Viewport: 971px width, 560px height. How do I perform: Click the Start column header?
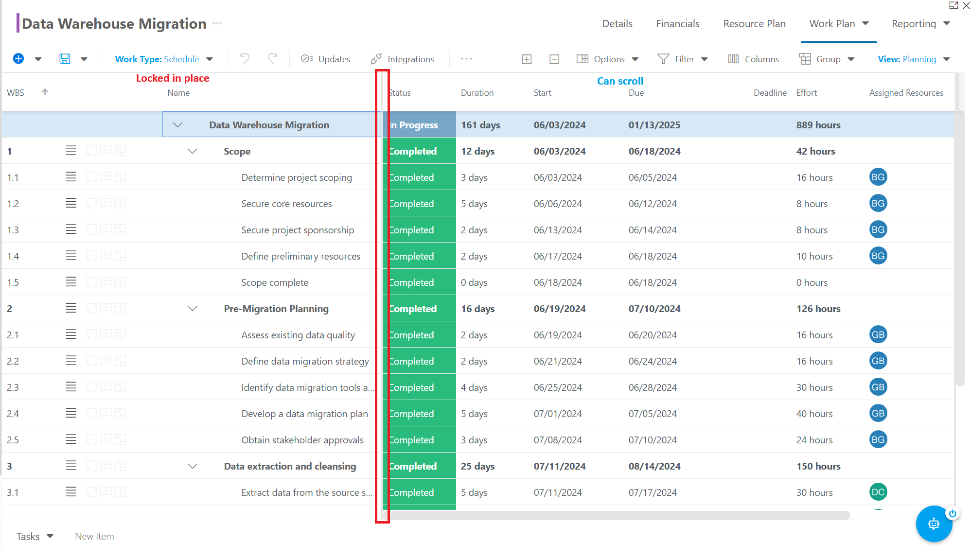(x=543, y=92)
